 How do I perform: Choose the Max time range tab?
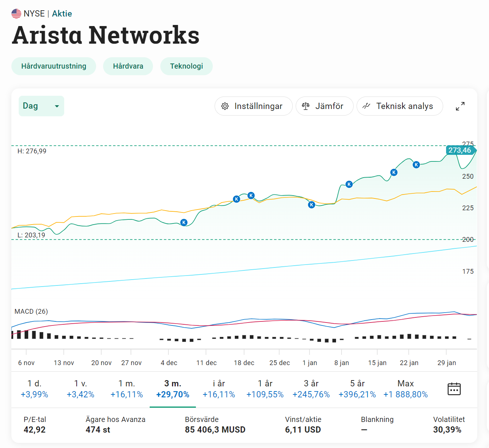[405, 389]
